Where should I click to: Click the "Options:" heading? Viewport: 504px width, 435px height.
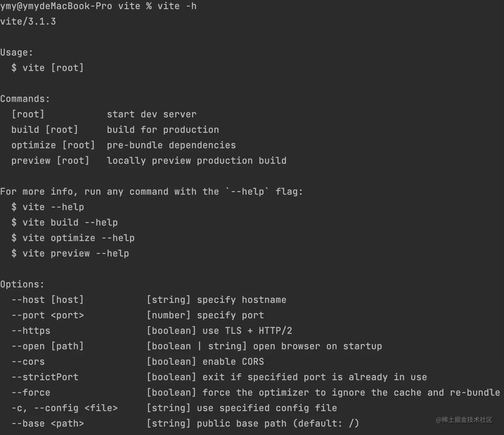click(x=22, y=285)
